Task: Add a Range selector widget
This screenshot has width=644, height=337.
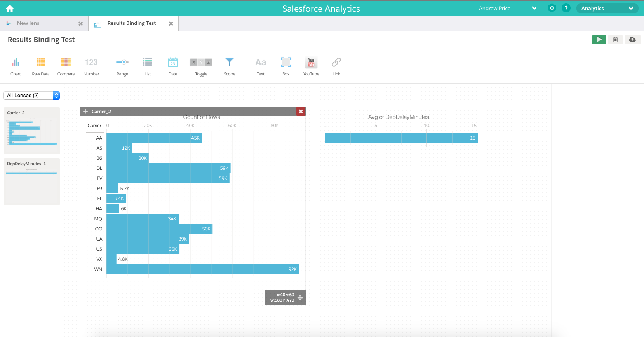Action: (x=122, y=67)
